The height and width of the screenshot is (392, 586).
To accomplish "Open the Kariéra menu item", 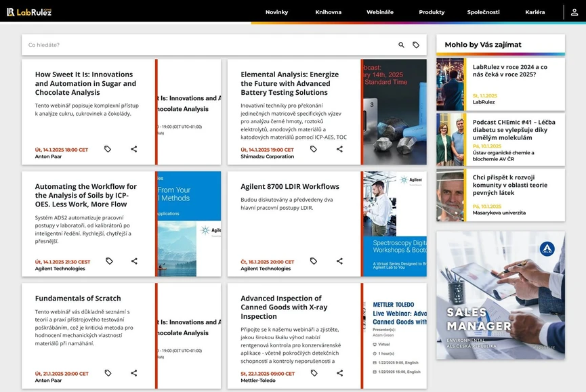I will click(x=535, y=12).
